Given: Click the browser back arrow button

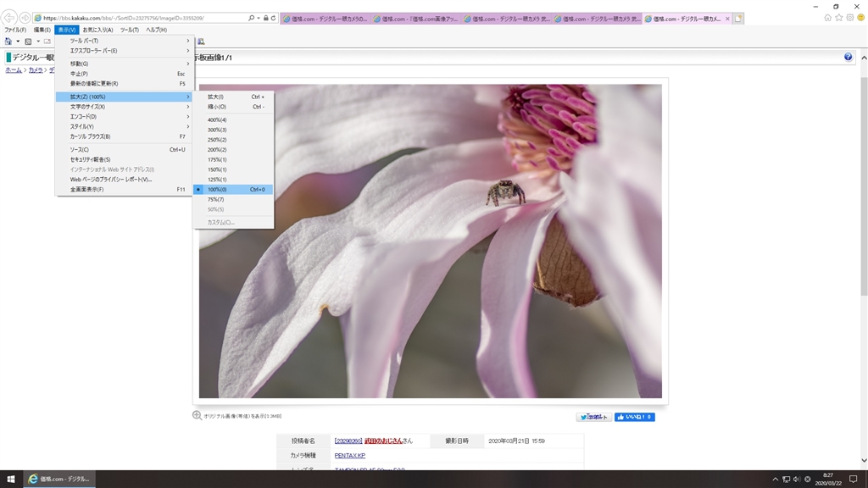Looking at the screenshot, I should click(x=10, y=18).
